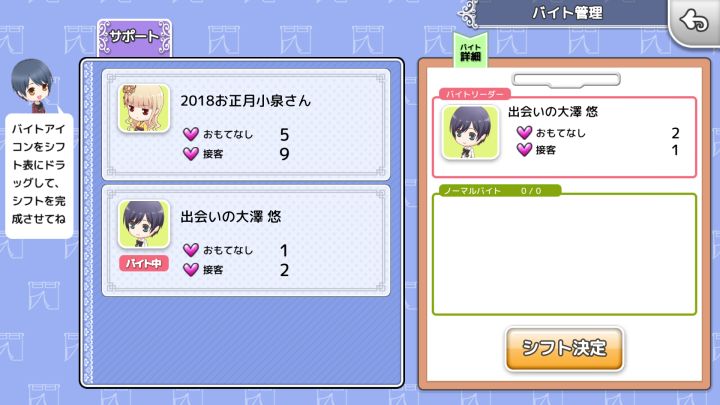
Task: Click the back arrow icon
Action: (x=694, y=21)
